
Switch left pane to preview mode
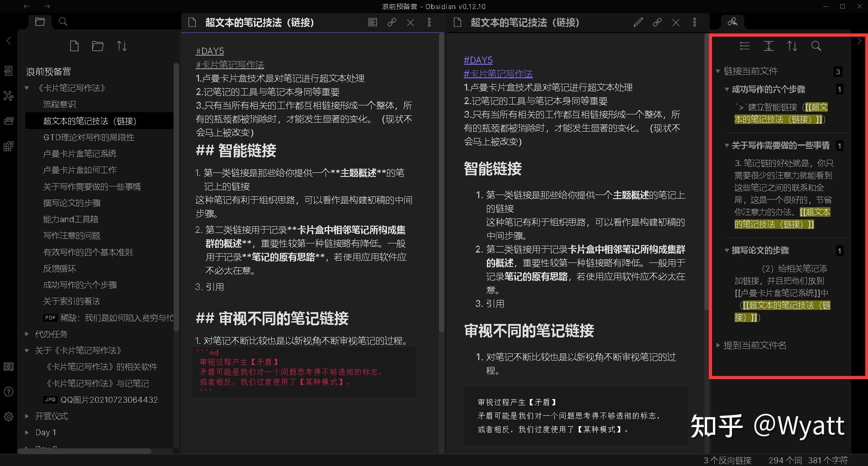pos(373,22)
